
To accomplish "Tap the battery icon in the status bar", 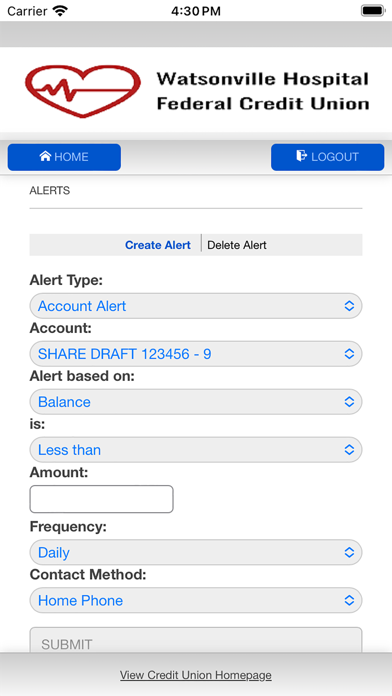I will tap(372, 11).
